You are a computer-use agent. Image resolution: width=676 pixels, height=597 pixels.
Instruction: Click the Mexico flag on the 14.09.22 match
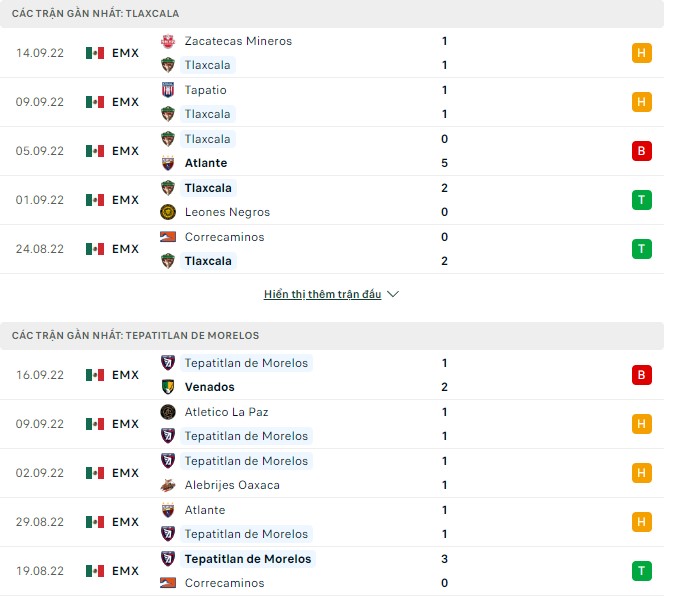point(95,53)
